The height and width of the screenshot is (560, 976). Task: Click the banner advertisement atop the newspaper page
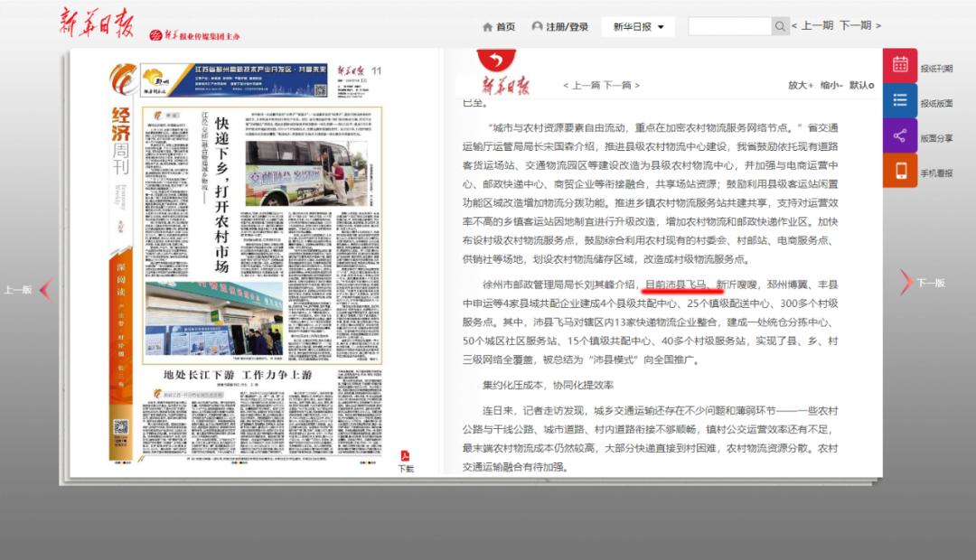(234, 79)
